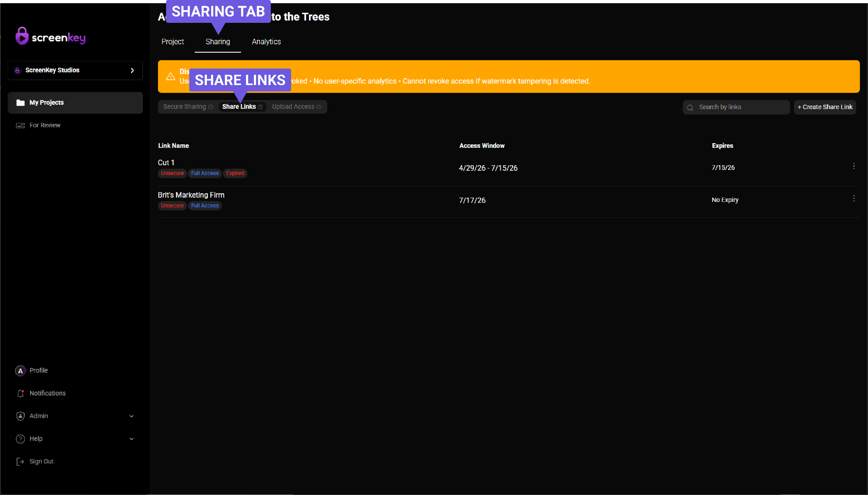This screenshot has height=495, width=868.
Task: Click the Brit's Marketing Firm link name
Action: point(191,195)
